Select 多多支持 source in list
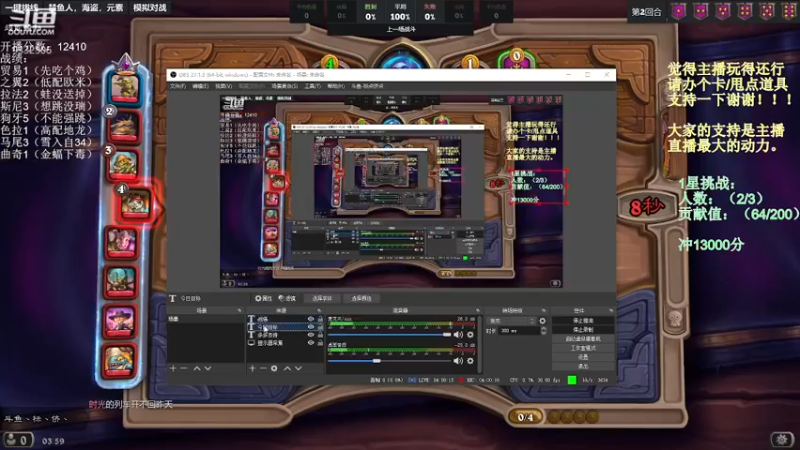The height and width of the screenshot is (450, 800). (x=285, y=335)
